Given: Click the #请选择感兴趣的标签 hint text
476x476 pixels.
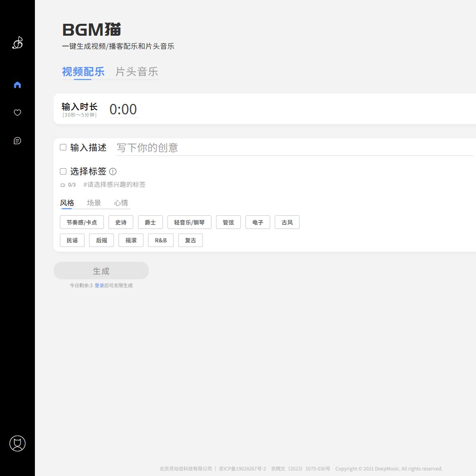Looking at the screenshot, I should click(x=115, y=184).
